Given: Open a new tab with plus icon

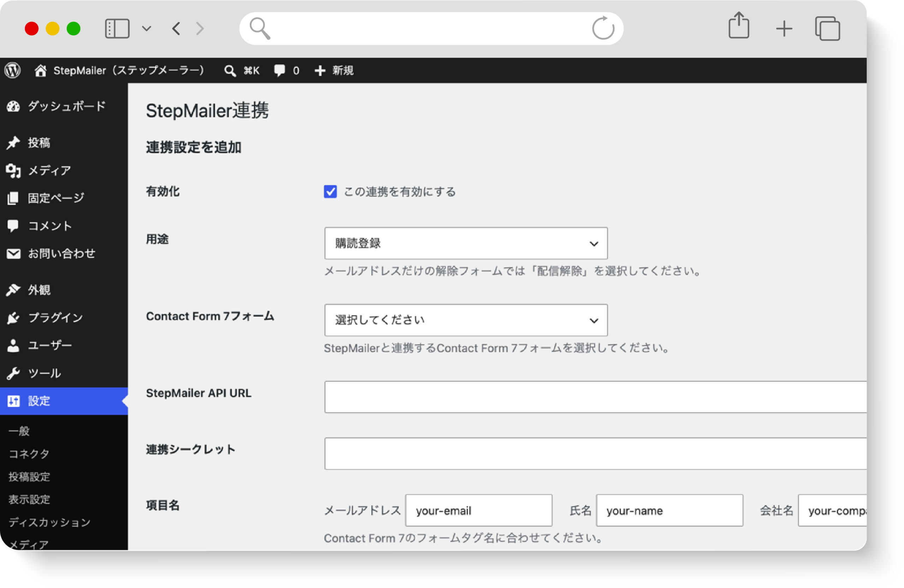Looking at the screenshot, I should 784,29.
